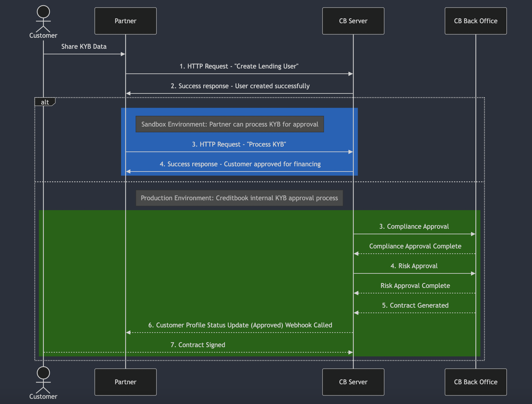Click the Sandbox Environment note header
The height and width of the screenshot is (404, 532).
tap(229, 124)
